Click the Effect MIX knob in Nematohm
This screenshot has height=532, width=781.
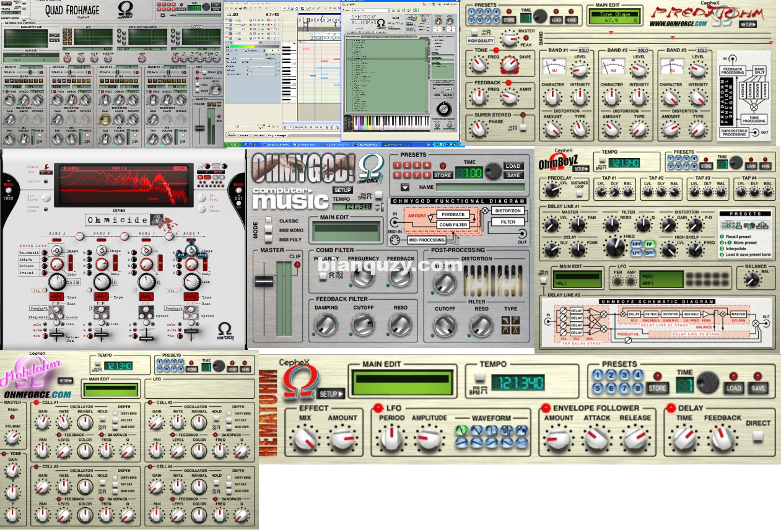click(x=305, y=440)
